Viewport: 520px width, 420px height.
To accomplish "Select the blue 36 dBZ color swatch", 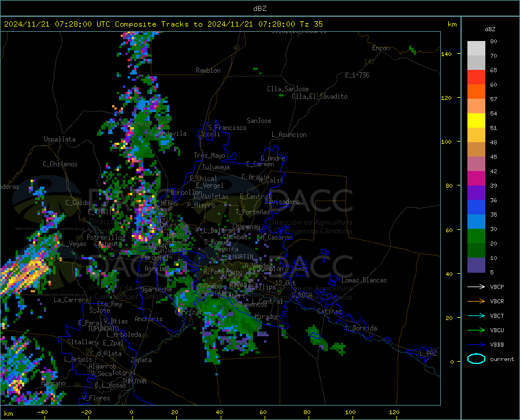I will pyautogui.click(x=476, y=207).
